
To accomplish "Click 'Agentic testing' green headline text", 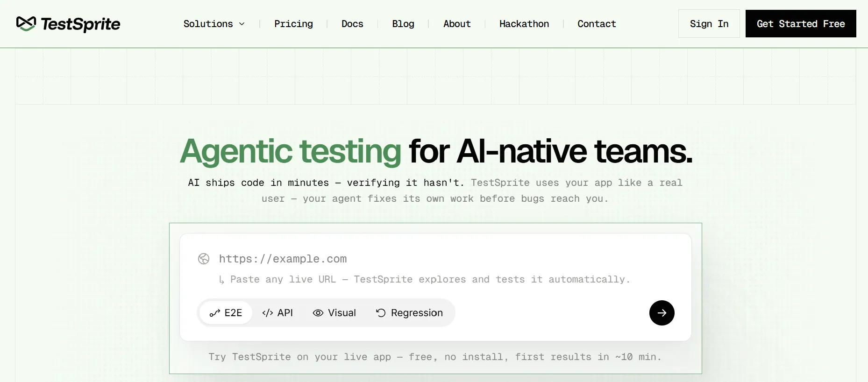I will pyautogui.click(x=291, y=152).
